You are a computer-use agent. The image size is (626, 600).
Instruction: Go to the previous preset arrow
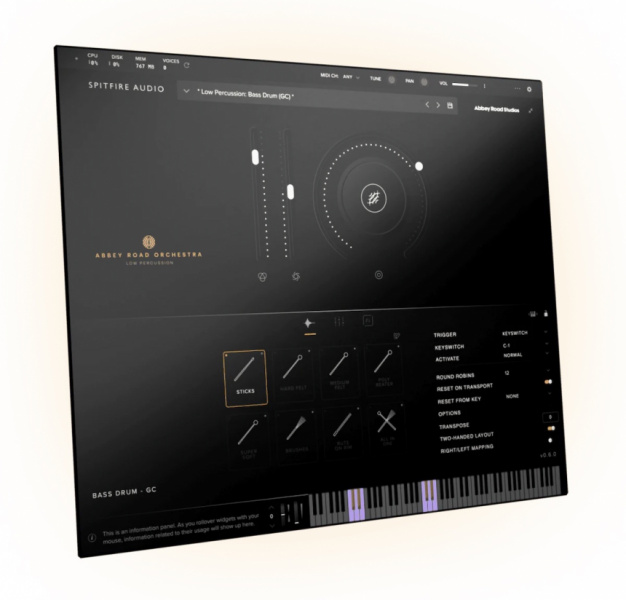[427, 105]
